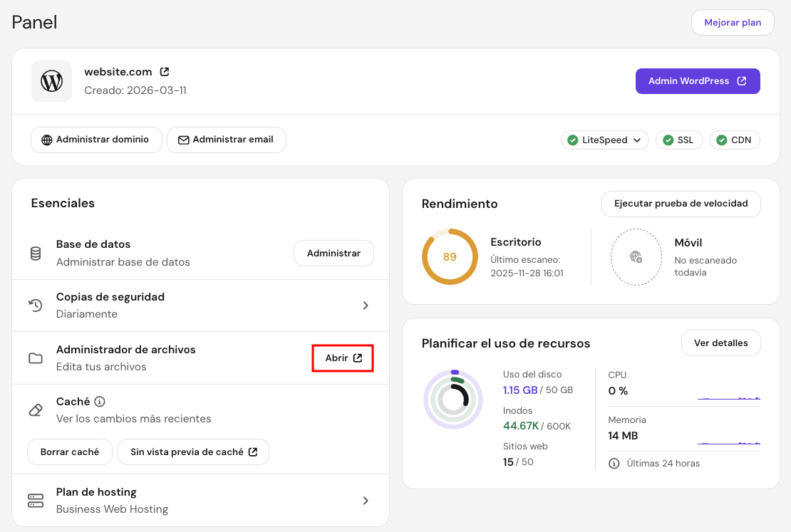The width and height of the screenshot is (791, 532).
Task: Click the envelope icon in Administrar email
Action: click(x=184, y=140)
